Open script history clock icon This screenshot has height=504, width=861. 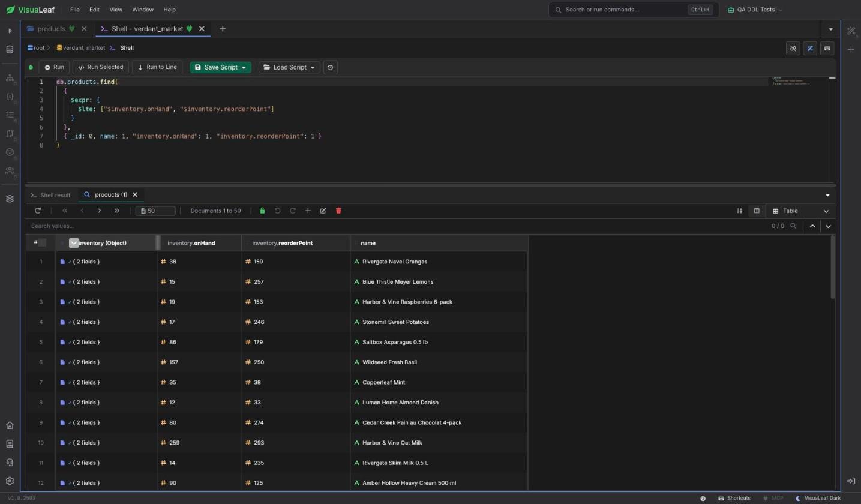(x=330, y=67)
